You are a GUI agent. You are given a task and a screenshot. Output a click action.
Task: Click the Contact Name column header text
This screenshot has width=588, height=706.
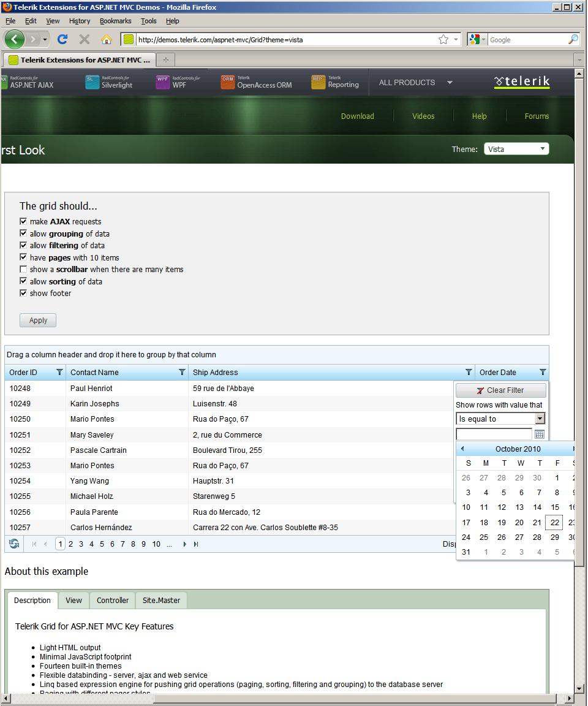pos(94,373)
